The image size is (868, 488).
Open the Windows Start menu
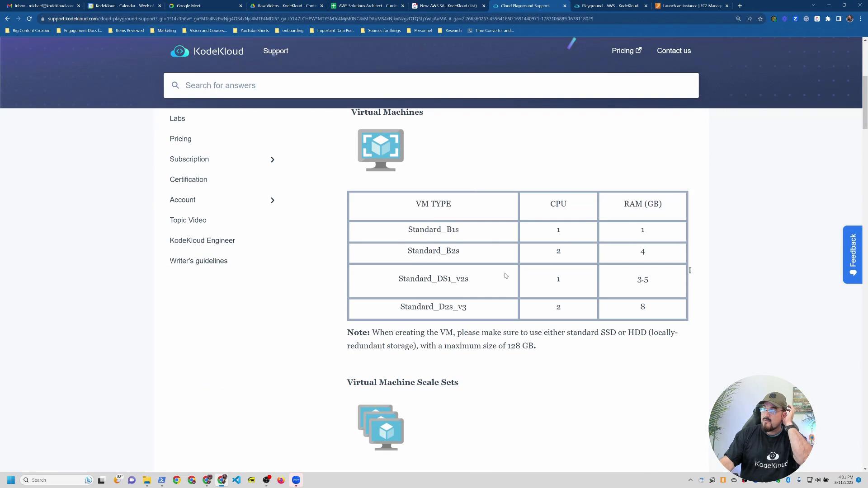(x=11, y=480)
